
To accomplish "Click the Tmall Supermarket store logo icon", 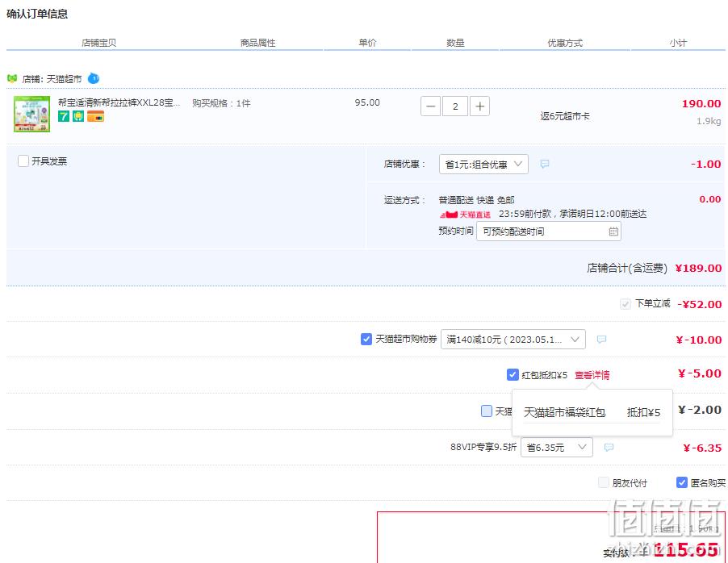I will (x=12, y=78).
